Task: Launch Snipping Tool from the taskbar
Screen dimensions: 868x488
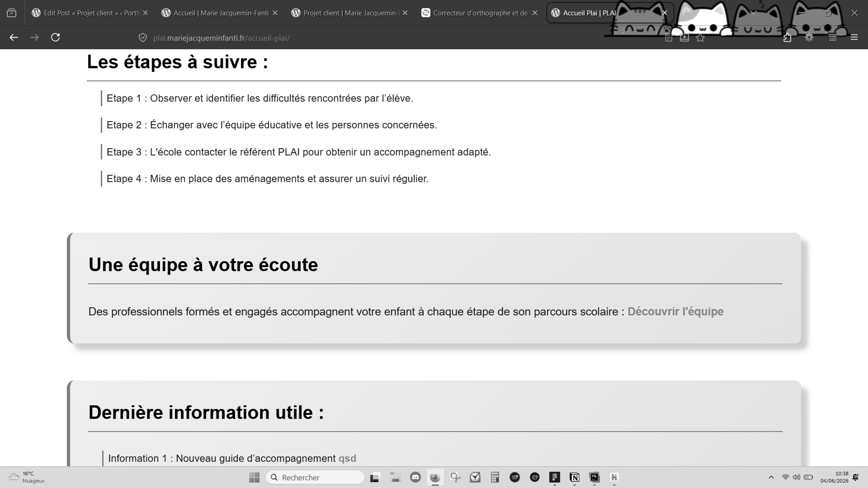Action: [455, 477]
